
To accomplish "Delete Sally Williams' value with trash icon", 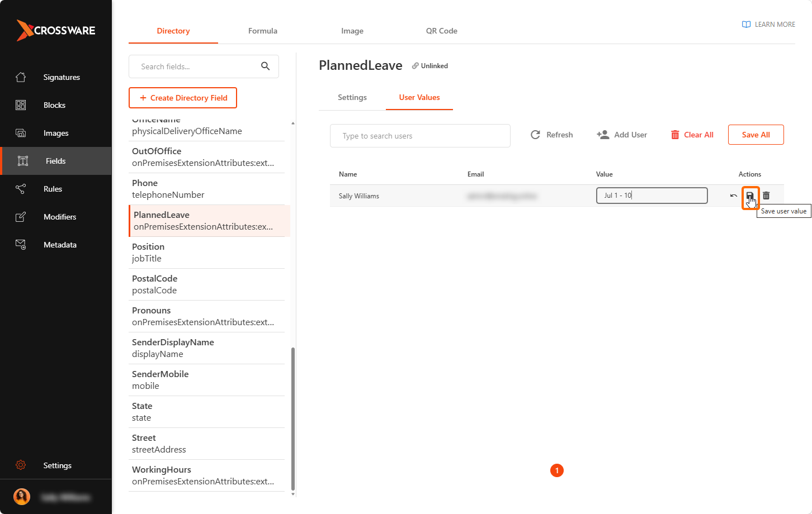I will [x=766, y=196].
